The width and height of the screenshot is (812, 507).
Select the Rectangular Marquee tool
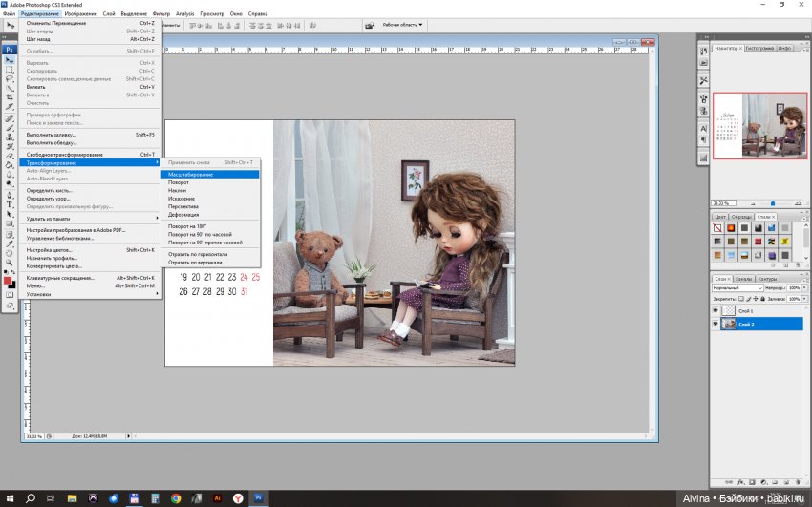tap(10, 70)
